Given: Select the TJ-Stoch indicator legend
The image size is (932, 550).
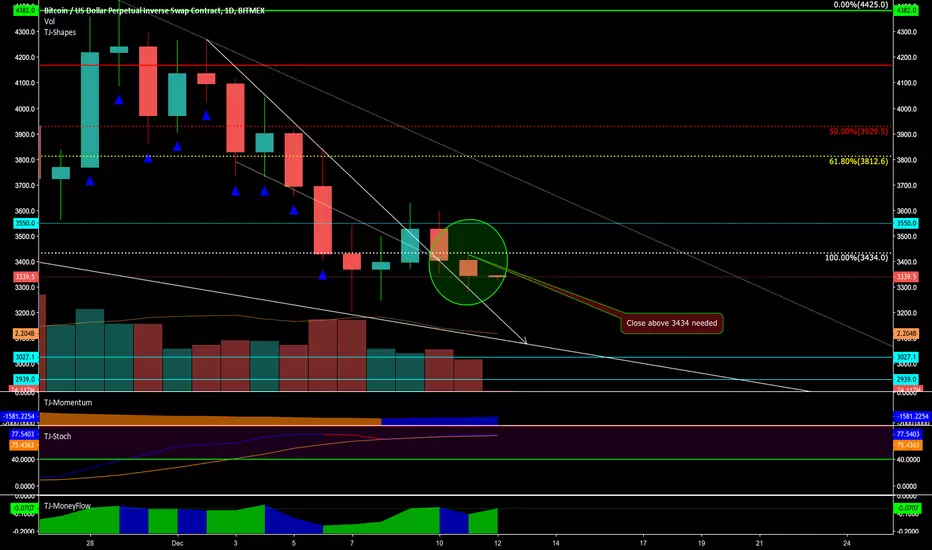Looking at the screenshot, I should coord(58,436).
